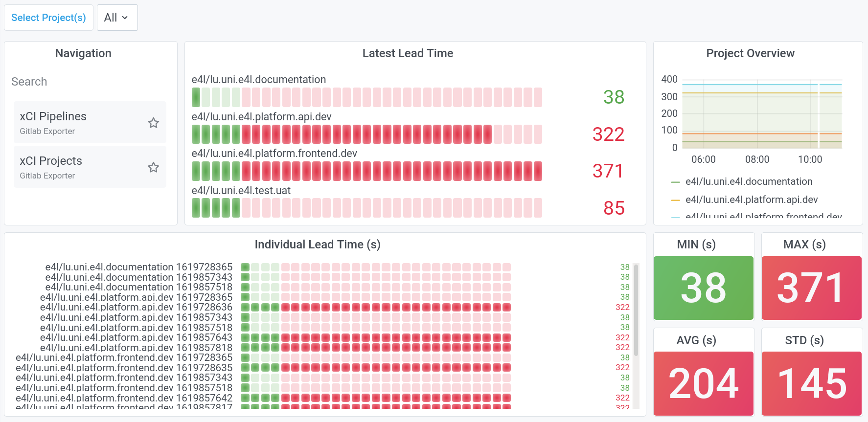Open the Navigation panel title menu
Image resolution: width=868 pixels, height=422 pixels.
[83, 53]
